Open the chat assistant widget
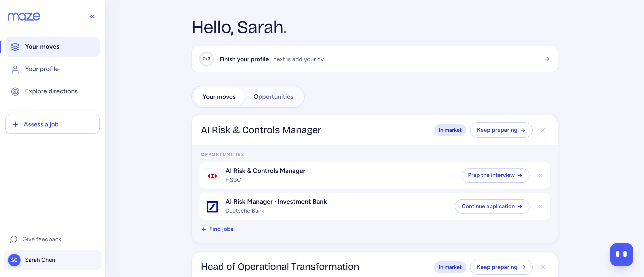This screenshot has width=644, height=277. pos(621,254)
